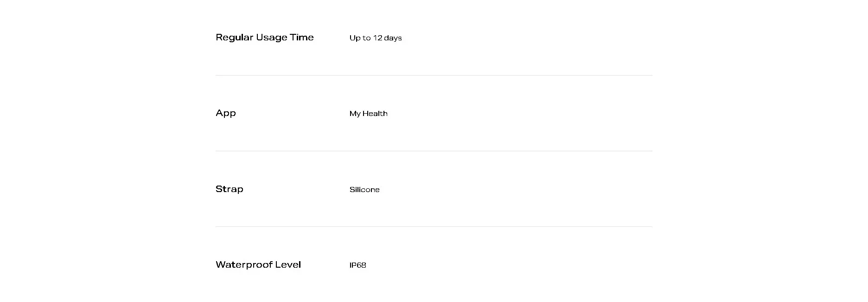868x302 pixels.
Task: Click the Strap specification label
Action: [x=230, y=189]
